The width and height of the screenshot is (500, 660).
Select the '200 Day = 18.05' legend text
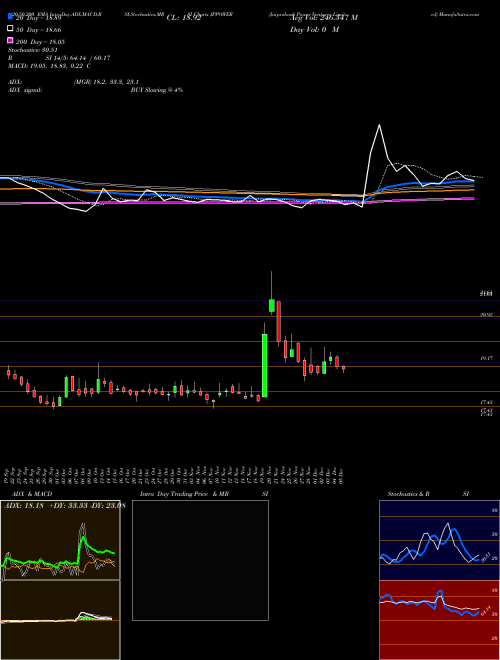pos(40,42)
